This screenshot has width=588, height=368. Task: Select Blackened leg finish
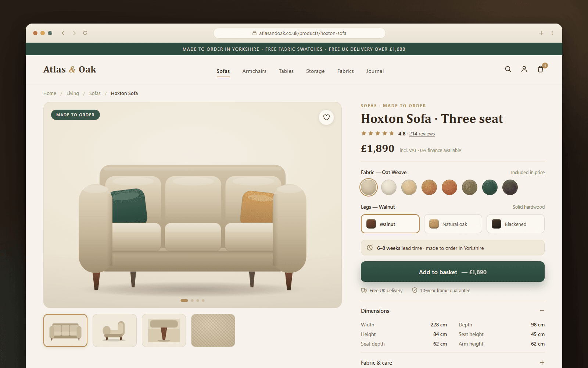[516, 224]
